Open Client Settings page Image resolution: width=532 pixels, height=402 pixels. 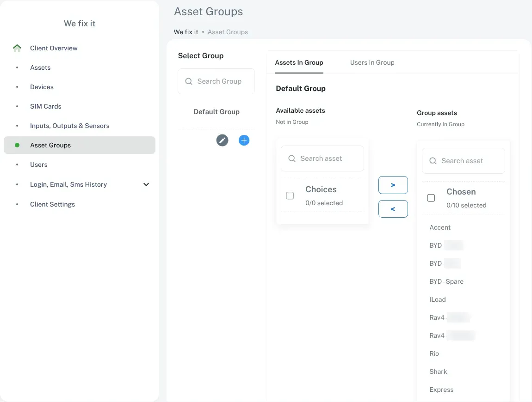(x=52, y=204)
